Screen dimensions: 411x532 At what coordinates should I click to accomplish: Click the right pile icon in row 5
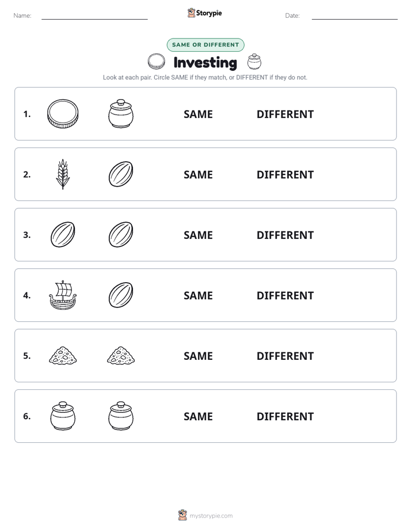(121, 356)
